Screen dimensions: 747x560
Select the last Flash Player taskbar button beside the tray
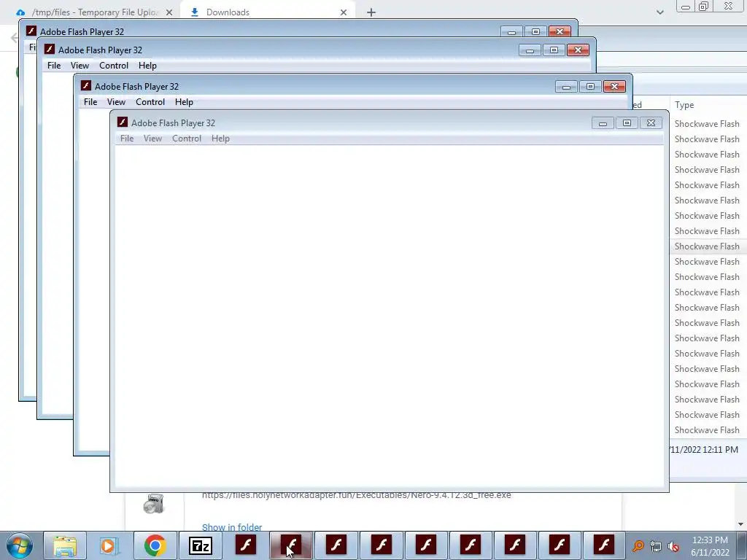(x=603, y=545)
